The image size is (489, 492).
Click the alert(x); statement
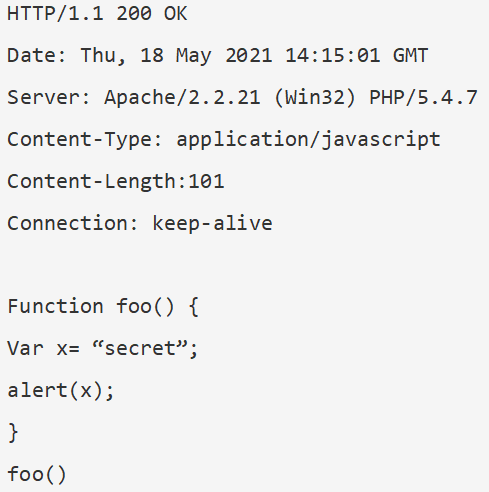[x=61, y=391]
